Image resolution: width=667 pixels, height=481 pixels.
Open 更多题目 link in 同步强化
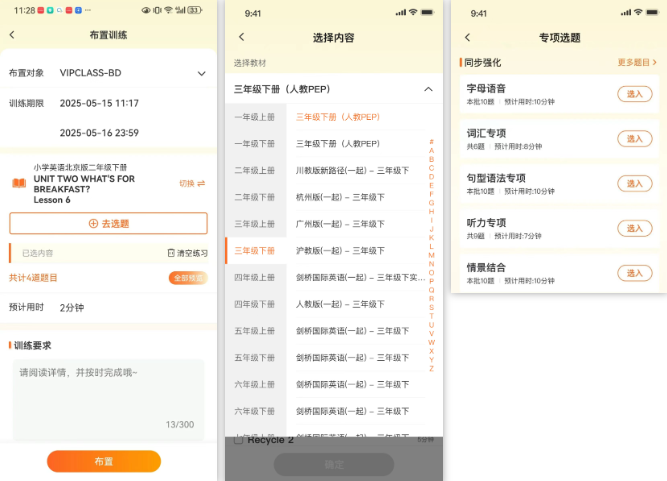point(637,63)
